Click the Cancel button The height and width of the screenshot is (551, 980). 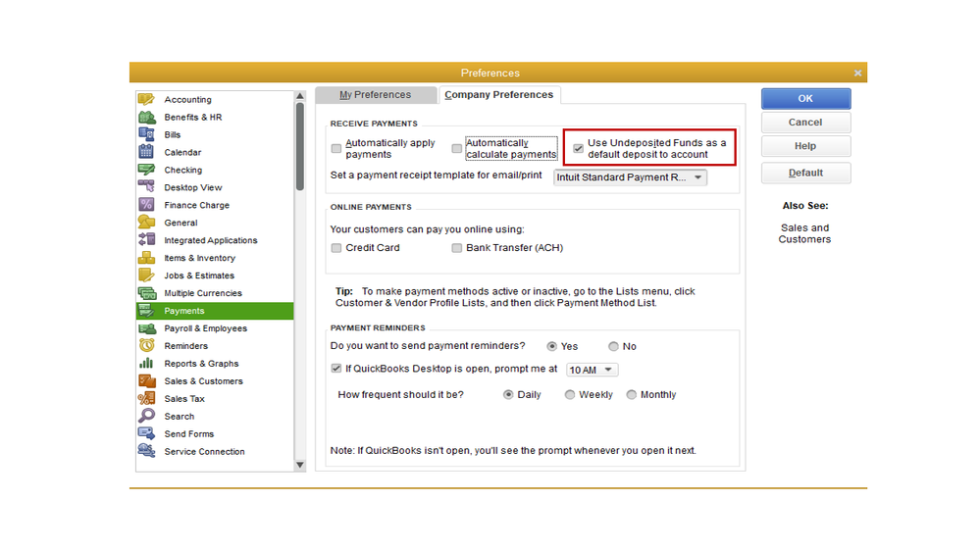[805, 123]
